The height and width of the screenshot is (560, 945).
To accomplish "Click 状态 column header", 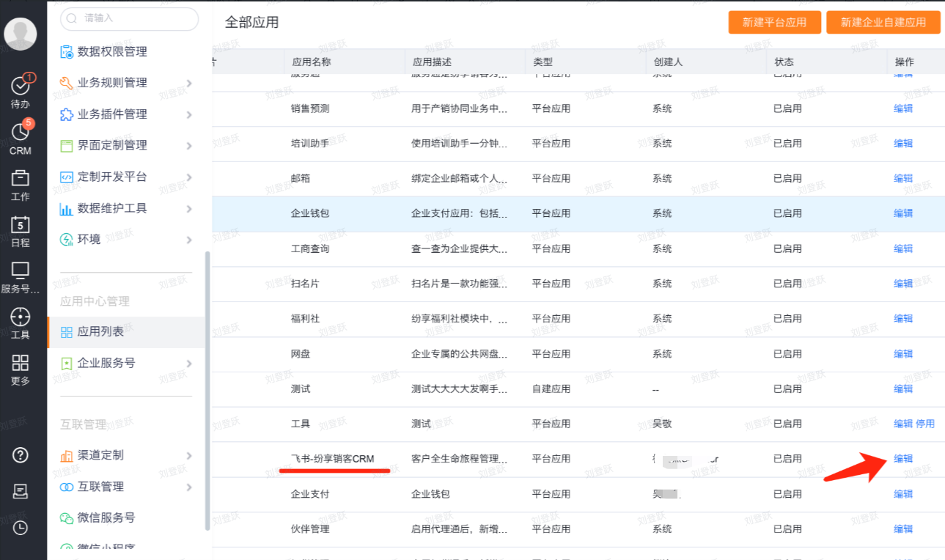I will 784,62.
